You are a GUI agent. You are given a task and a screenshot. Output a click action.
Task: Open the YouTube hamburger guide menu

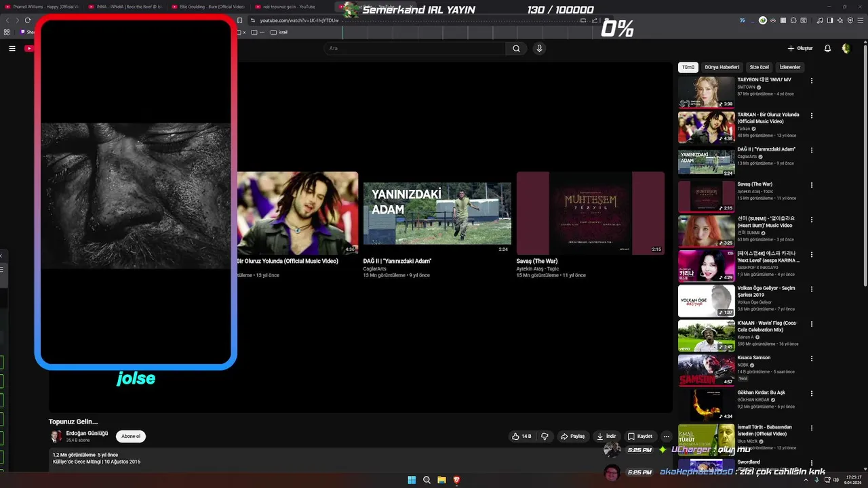tap(12, 48)
